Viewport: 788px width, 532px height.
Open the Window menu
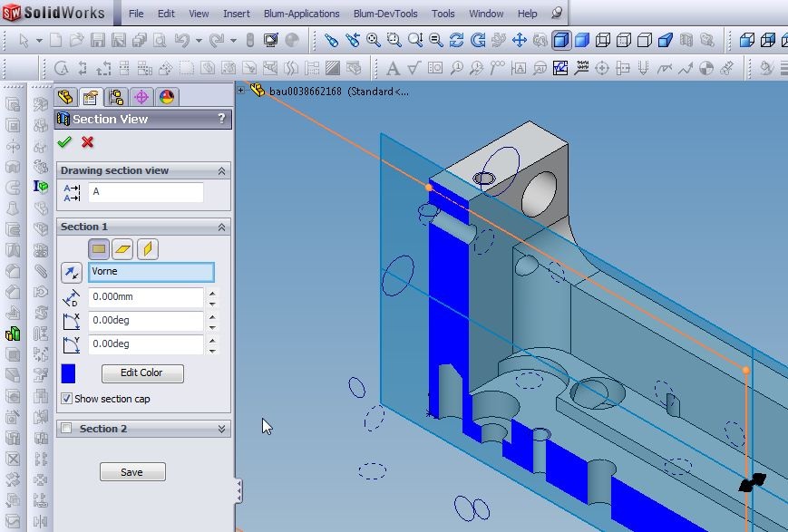click(486, 14)
